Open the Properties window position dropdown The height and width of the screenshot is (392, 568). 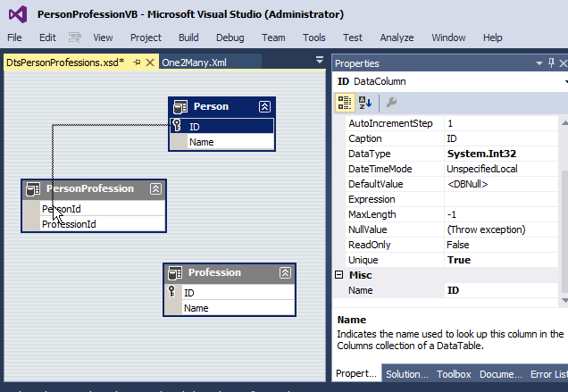(x=539, y=63)
